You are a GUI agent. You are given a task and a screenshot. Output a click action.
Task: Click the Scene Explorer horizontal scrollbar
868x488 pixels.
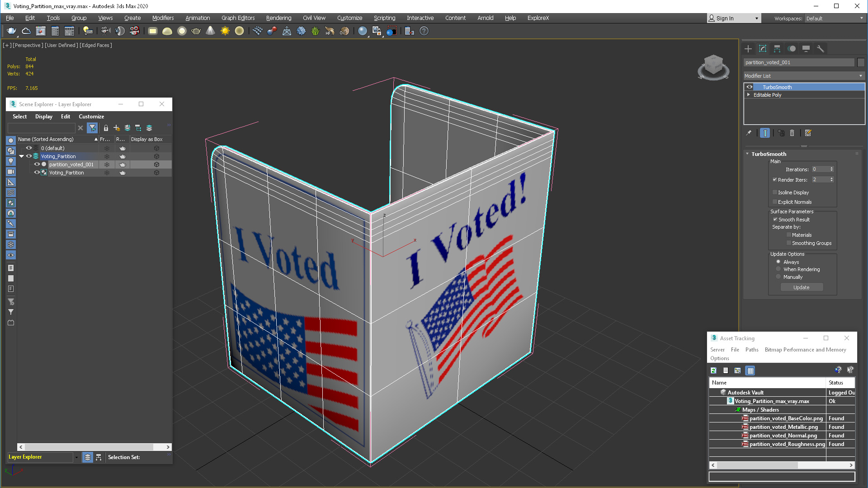click(94, 447)
